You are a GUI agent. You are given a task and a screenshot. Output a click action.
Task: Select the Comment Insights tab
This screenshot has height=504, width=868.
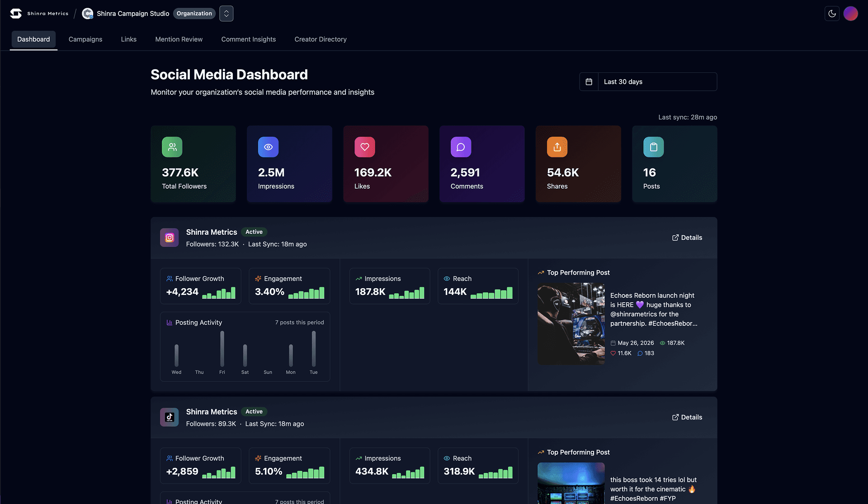249,39
